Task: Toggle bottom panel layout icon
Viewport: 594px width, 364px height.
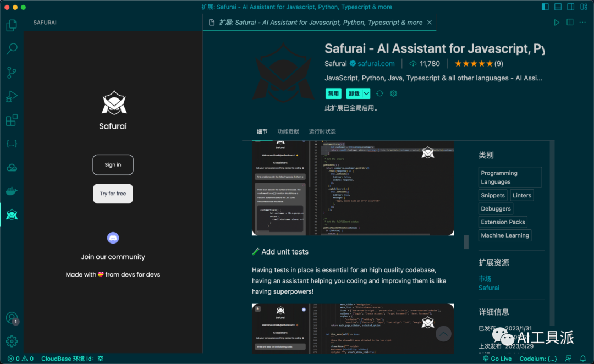Action: click(558, 7)
